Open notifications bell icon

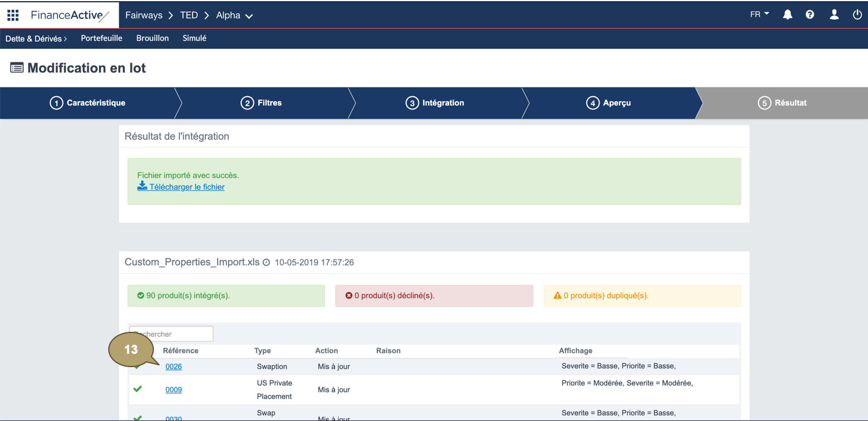(788, 14)
